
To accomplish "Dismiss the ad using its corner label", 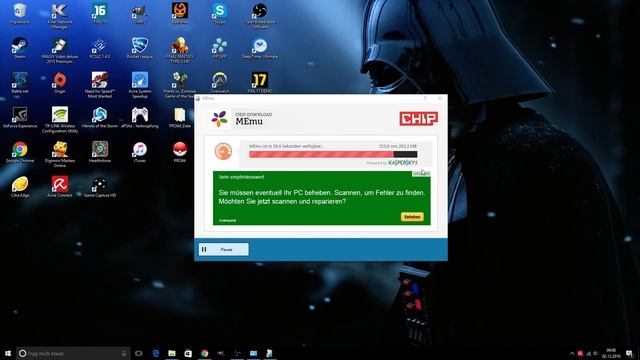I will pos(421,173).
